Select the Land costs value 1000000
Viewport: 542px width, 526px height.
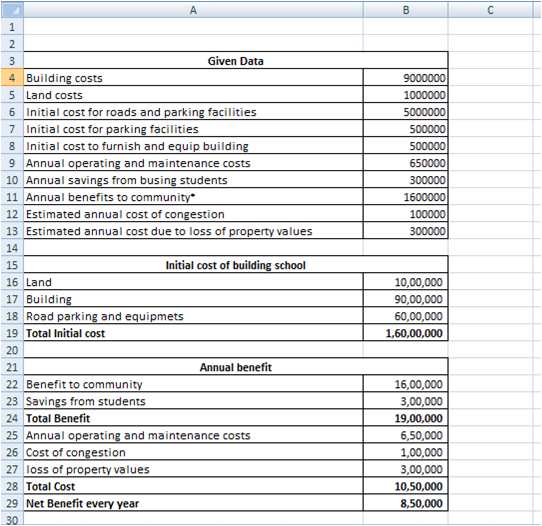[x=406, y=95]
